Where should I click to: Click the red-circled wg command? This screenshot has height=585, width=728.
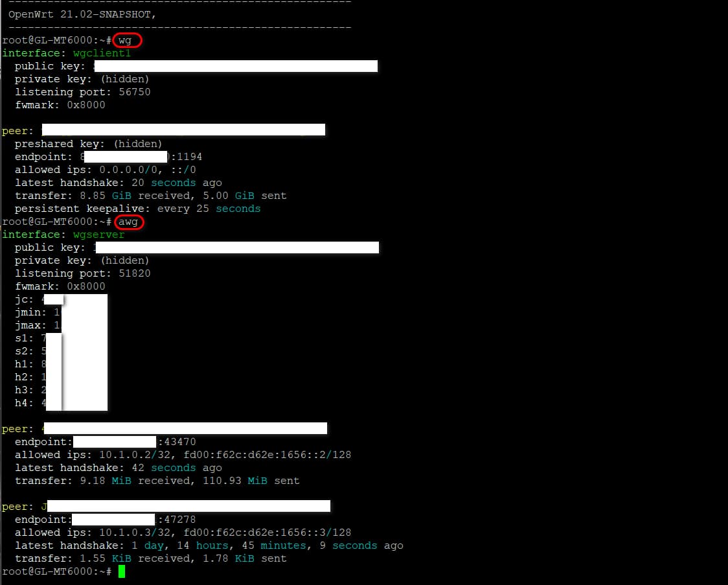pos(126,40)
